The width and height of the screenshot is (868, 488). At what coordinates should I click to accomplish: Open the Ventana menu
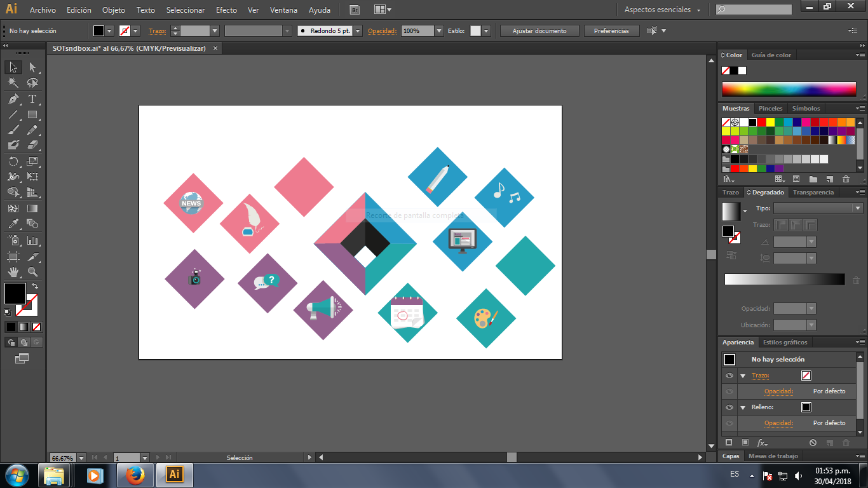point(283,10)
